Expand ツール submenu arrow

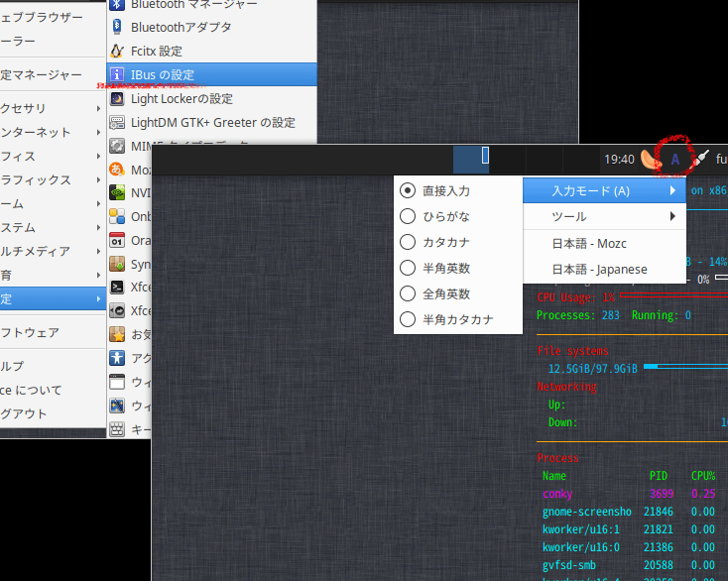pyautogui.click(x=672, y=216)
